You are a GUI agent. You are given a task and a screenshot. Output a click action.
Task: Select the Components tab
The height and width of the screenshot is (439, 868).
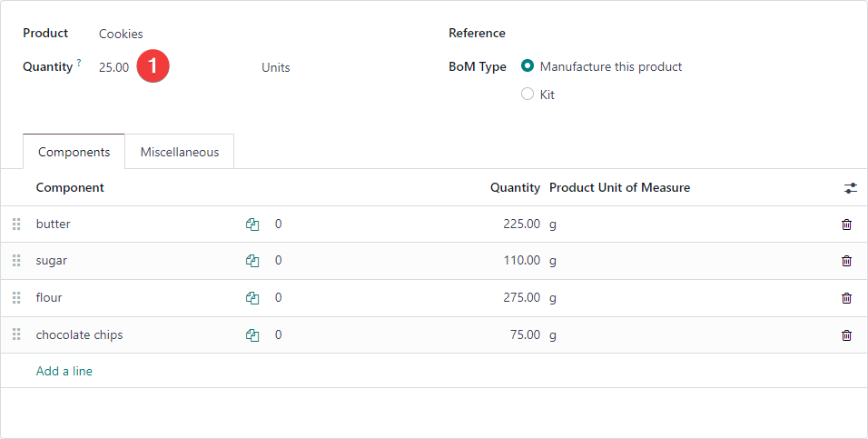[74, 152]
